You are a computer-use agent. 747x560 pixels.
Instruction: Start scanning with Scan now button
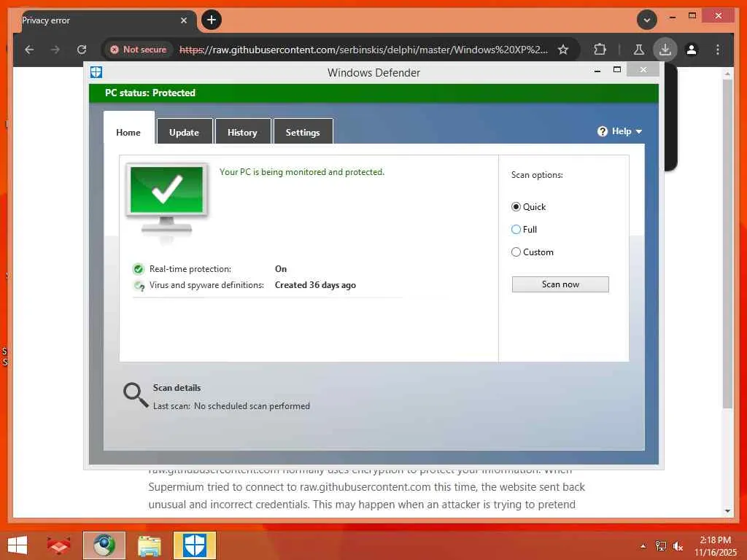point(560,284)
